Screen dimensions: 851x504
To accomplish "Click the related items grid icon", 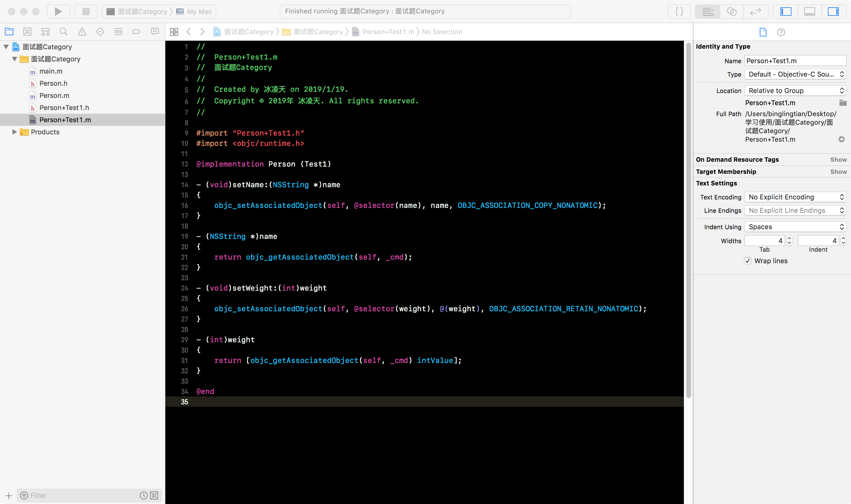I will [x=174, y=32].
